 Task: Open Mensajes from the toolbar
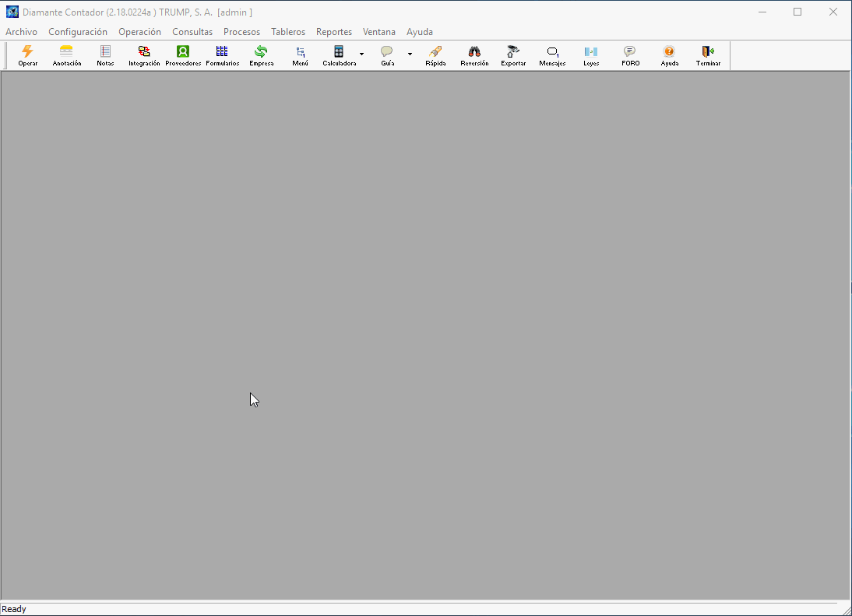[x=552, y=55]
